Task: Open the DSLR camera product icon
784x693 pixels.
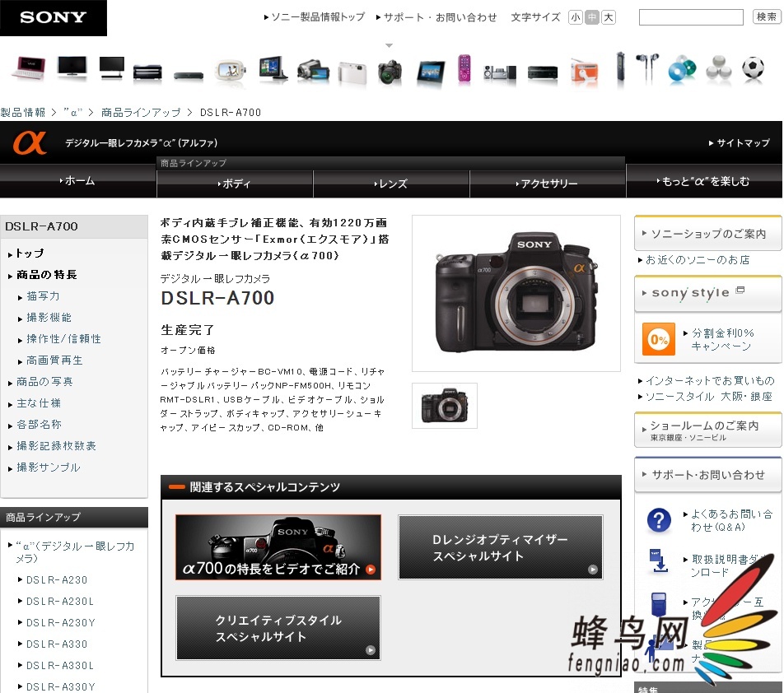Action: coord(390,72)
